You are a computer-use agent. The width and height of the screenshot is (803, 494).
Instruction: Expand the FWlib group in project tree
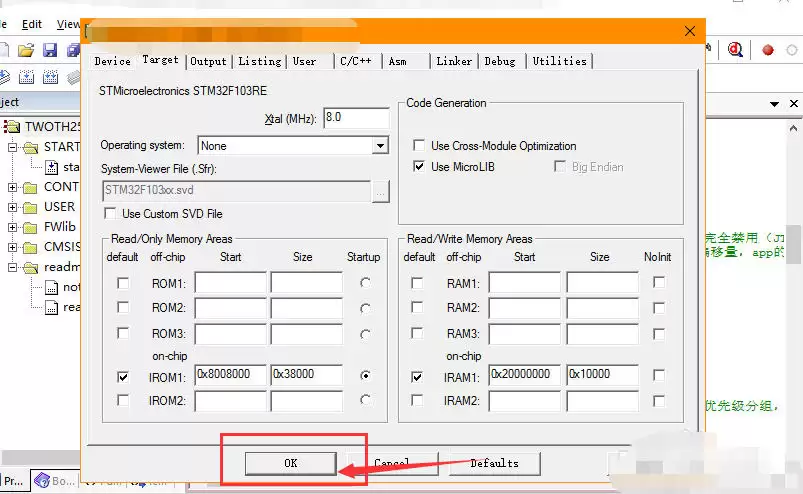point(12,227)
